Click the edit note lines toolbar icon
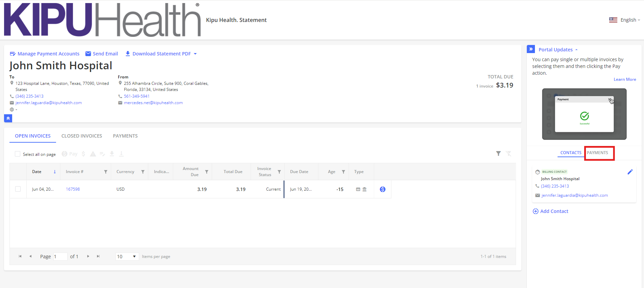The height and width of the screenshot is (288, 644). click(x=102, y=154)
